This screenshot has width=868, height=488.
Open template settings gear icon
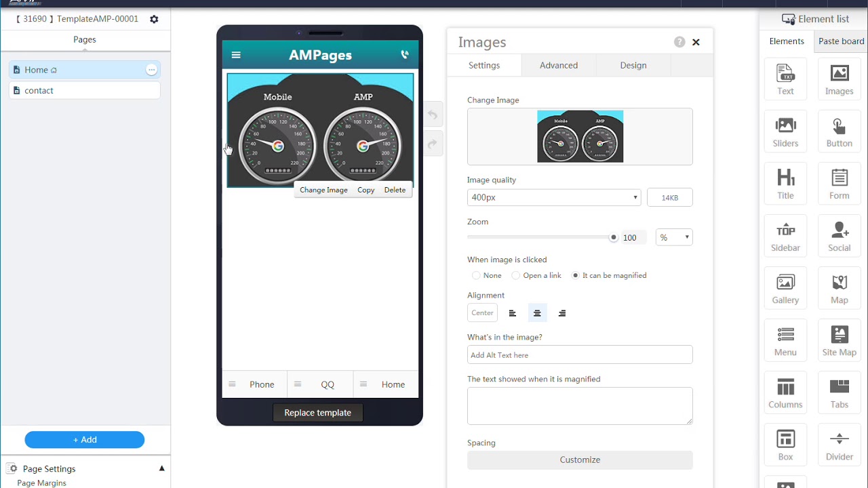pos(154,19)
